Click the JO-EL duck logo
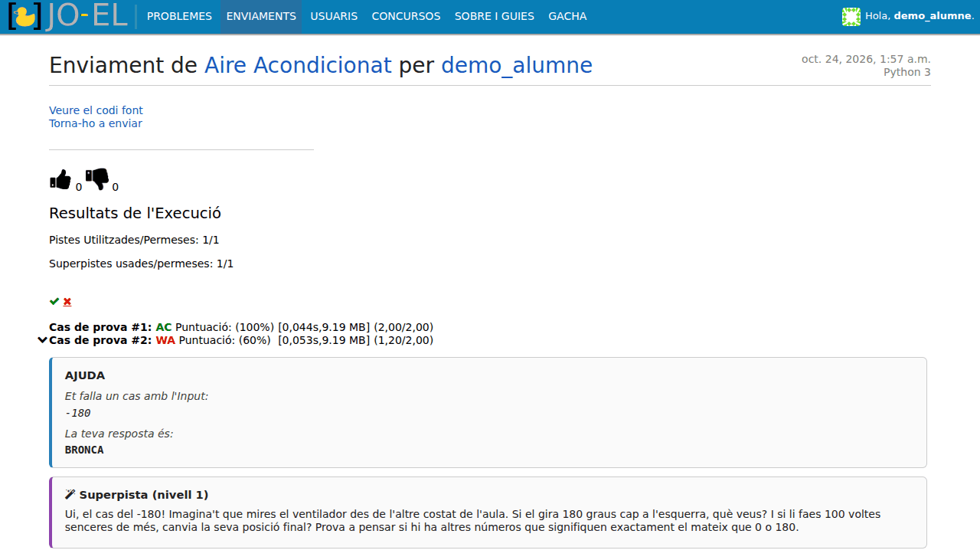The height and width of the screenshot is (560, 980). (x=67, y=17)
